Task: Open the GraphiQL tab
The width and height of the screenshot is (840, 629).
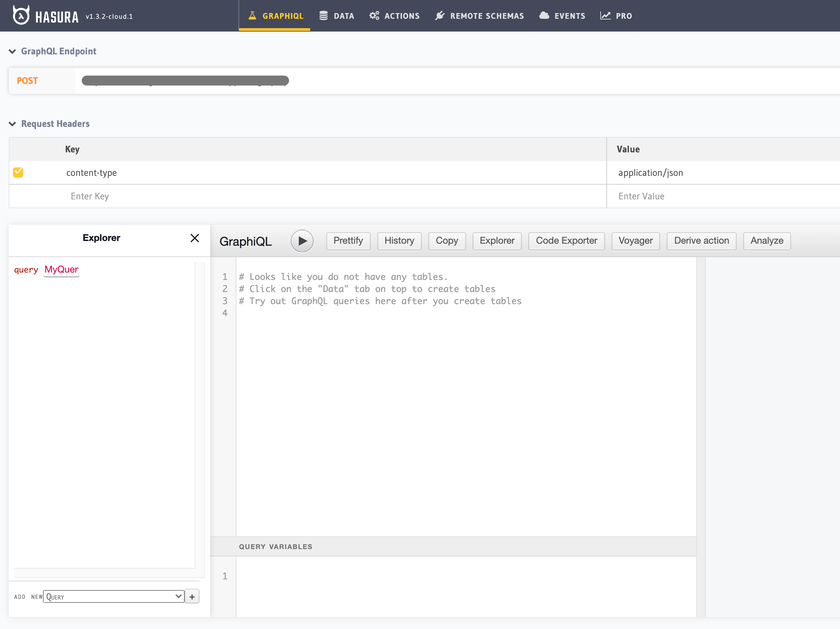Action: (x=275, y=16)
